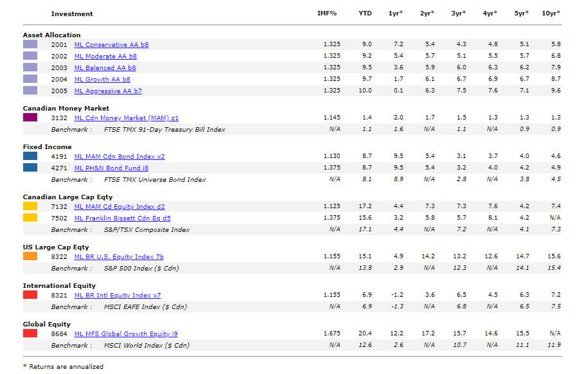
Task: Click YTD value 10.0 for Aggressive AA
Action: click(x=365, y=91)
